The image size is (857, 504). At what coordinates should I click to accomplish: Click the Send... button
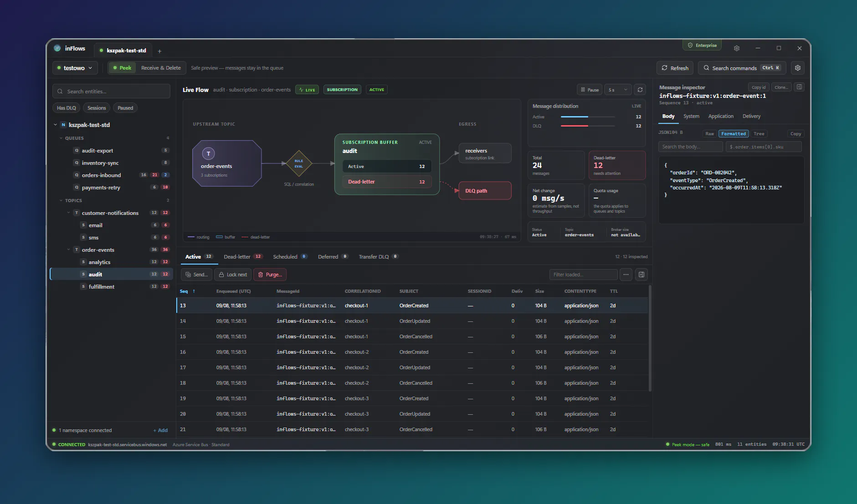coord(196,275)
